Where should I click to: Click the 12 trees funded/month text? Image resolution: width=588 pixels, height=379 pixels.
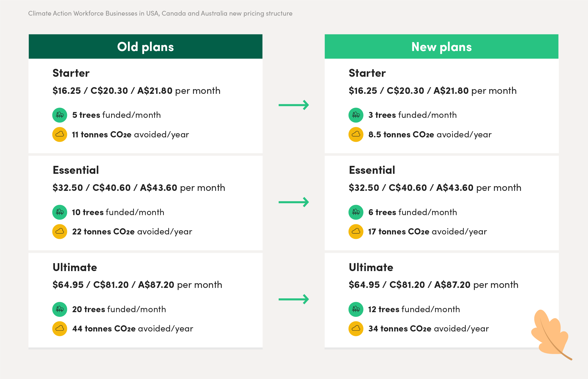point(414,309)
